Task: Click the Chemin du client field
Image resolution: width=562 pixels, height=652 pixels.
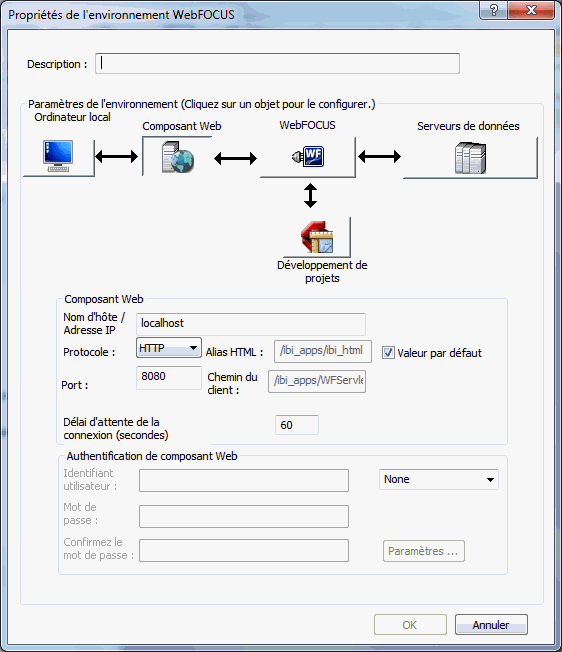Action: 317,381
